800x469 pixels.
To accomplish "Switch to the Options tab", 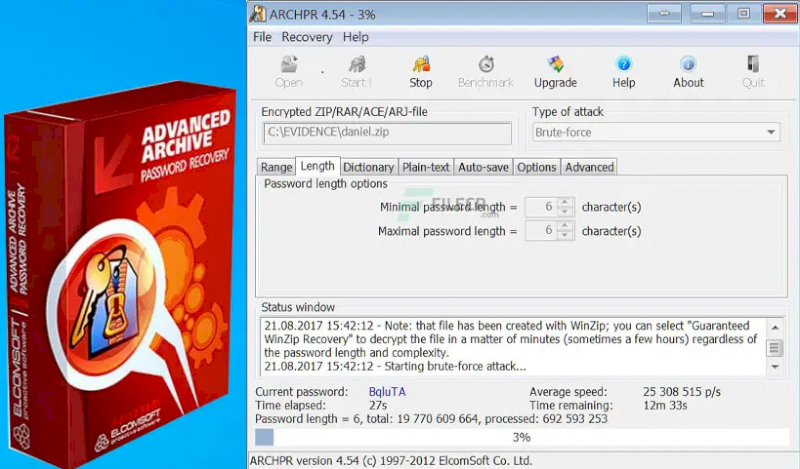I will click(x=536, y=167).
